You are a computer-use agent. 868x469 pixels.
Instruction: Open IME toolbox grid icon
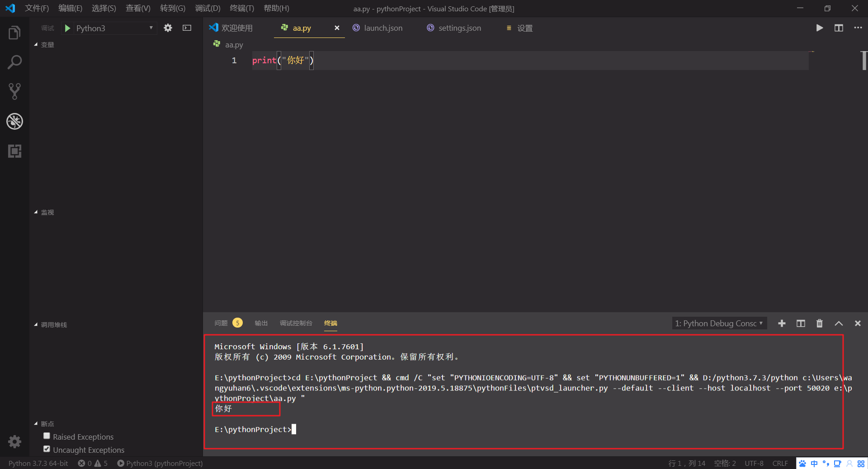coord(861,464)
